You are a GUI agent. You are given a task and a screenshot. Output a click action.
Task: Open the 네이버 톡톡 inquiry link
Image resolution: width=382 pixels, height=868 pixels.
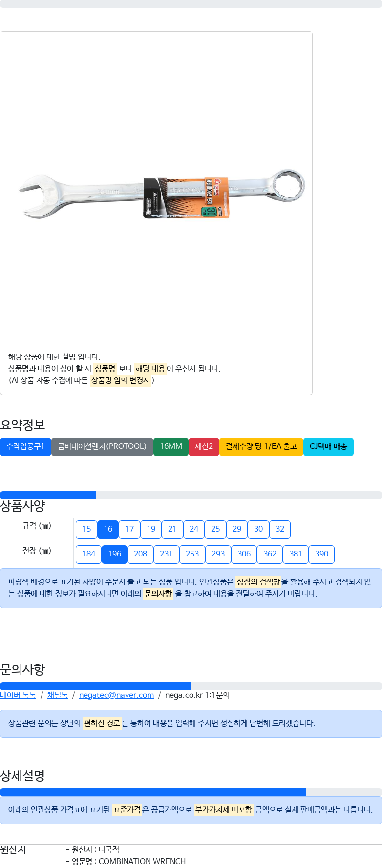pos(18,695)
